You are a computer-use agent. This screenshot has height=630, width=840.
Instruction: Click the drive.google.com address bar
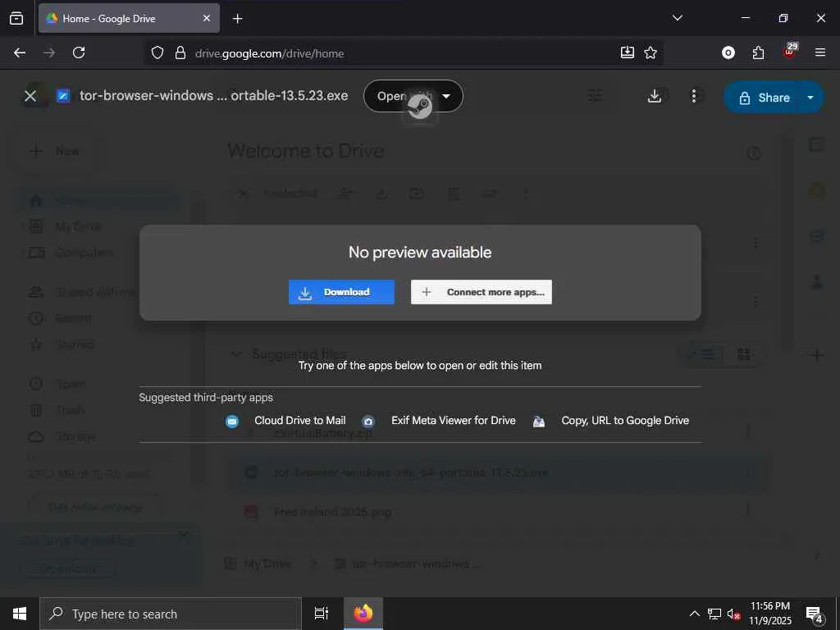[402, 53]
